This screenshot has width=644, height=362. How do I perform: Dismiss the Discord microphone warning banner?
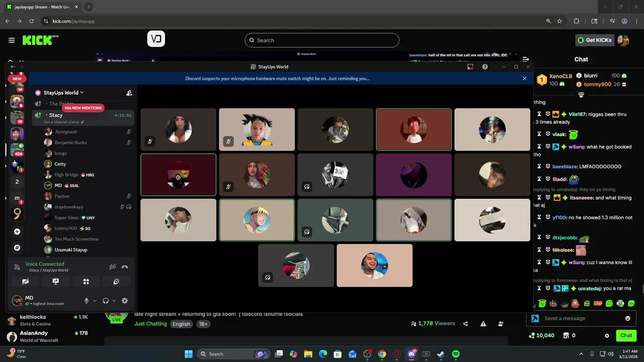click(524, 78)
